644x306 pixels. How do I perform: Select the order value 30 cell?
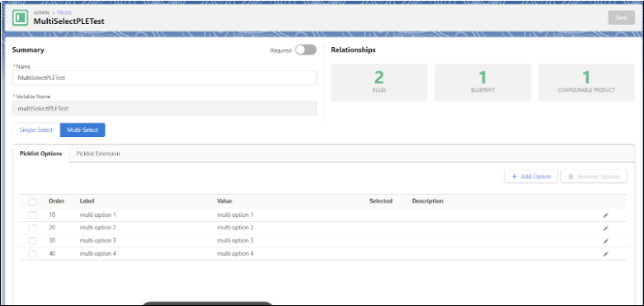point(52,241)
